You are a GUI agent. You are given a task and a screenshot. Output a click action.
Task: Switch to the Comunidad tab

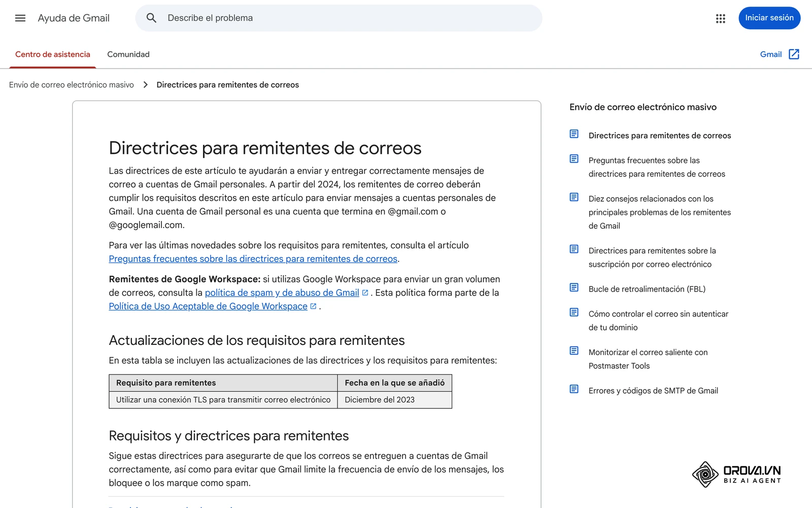coord(128,54)
